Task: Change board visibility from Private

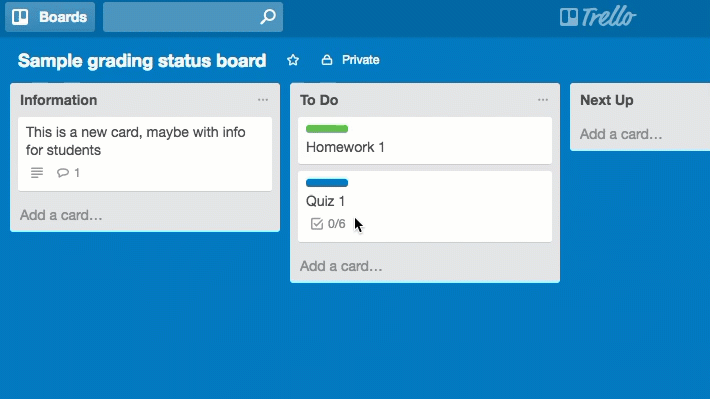Action: [350, 60]
